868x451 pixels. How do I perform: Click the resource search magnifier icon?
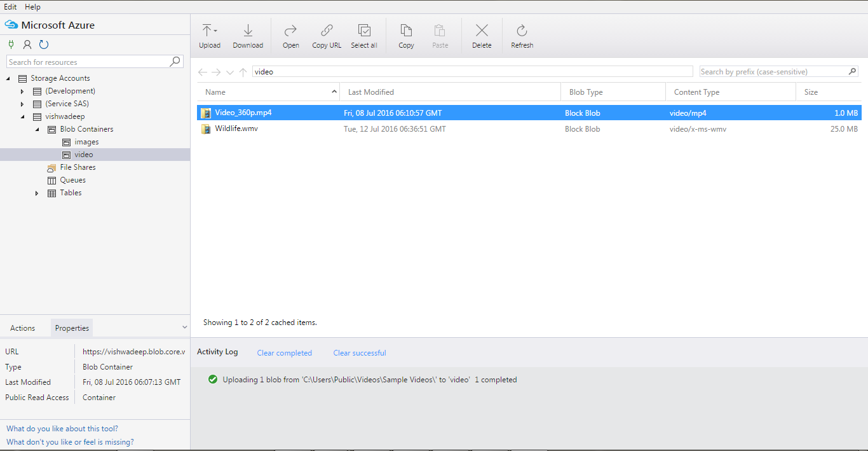click(x=175, y=62)
